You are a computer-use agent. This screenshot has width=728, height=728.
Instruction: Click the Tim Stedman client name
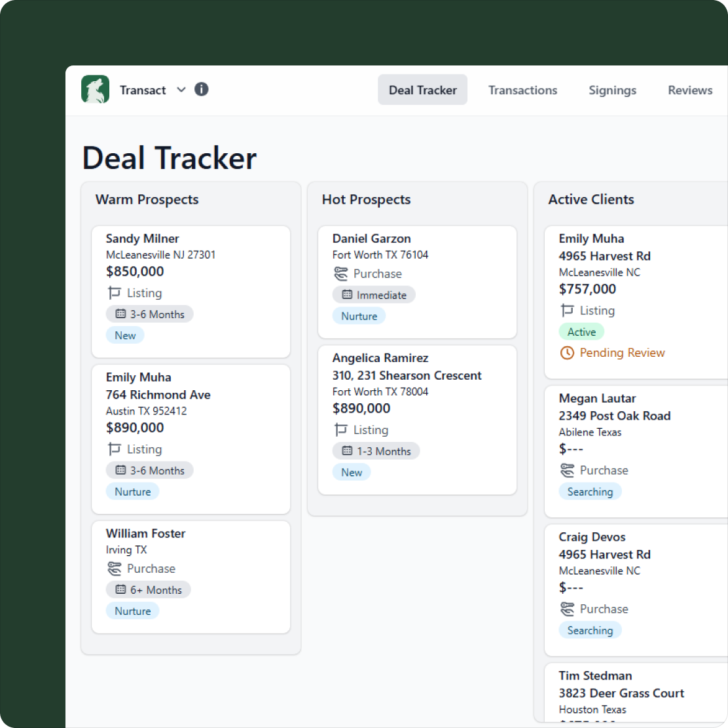click(x=595, y=676)
